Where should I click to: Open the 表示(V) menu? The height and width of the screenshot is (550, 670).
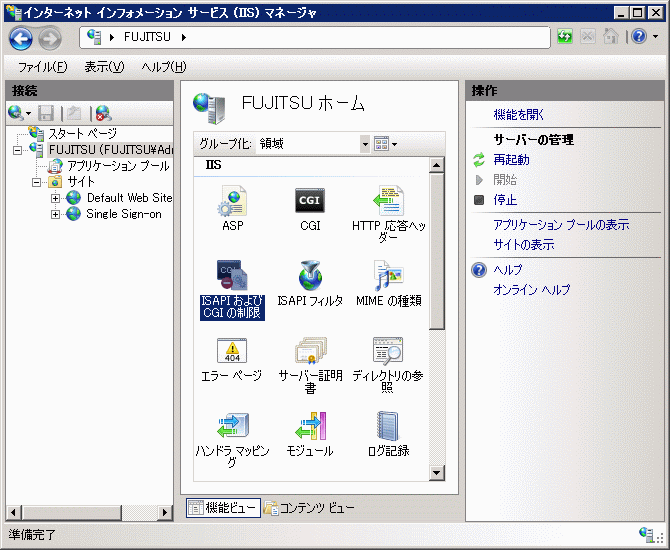pyautogui.click(x=104, y=67)
